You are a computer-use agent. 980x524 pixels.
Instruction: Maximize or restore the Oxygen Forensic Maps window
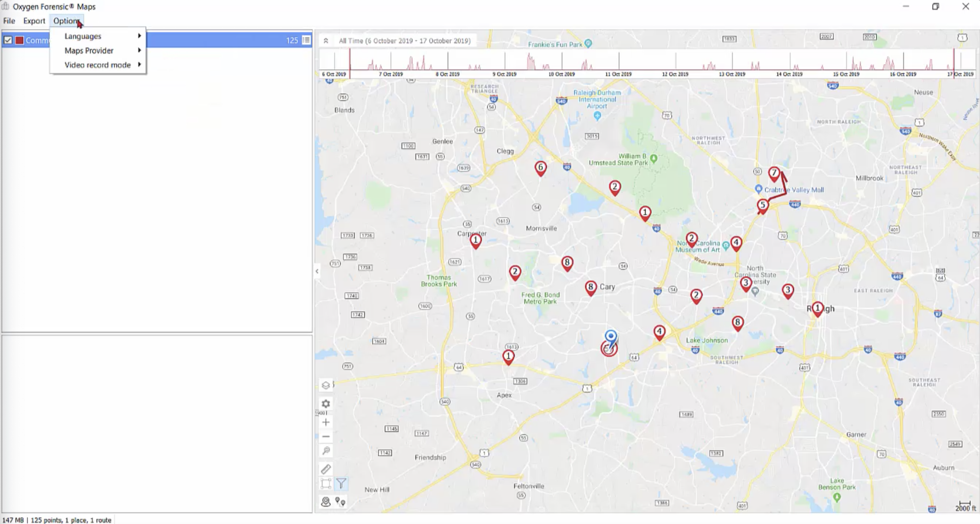[935, 7]
